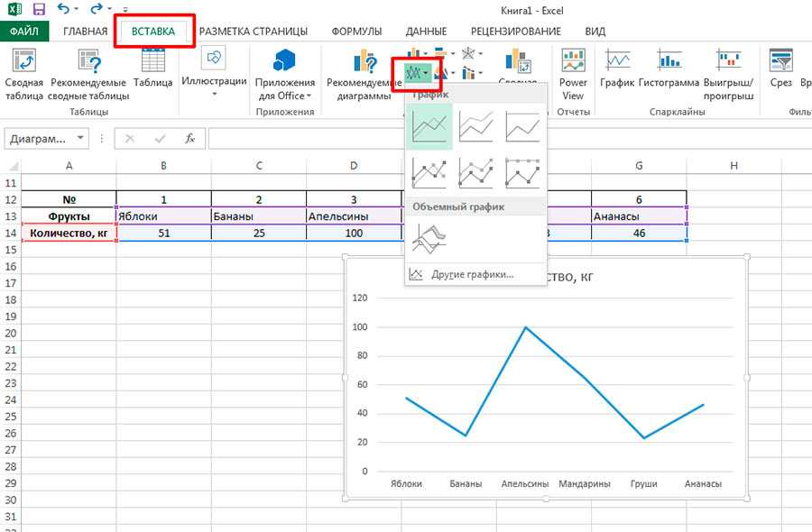Insert a Срез slicer
Viewport: 812px width, 532px height.
(780, 69)
